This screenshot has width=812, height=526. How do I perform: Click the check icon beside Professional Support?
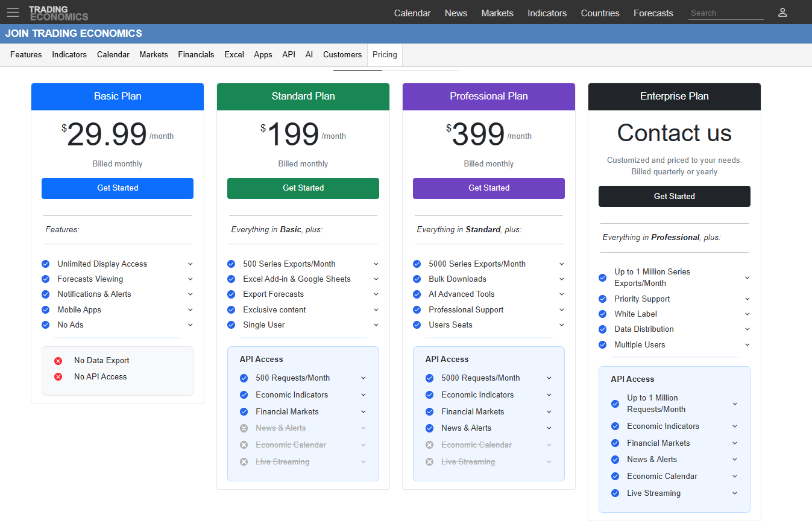click(417, 310)
